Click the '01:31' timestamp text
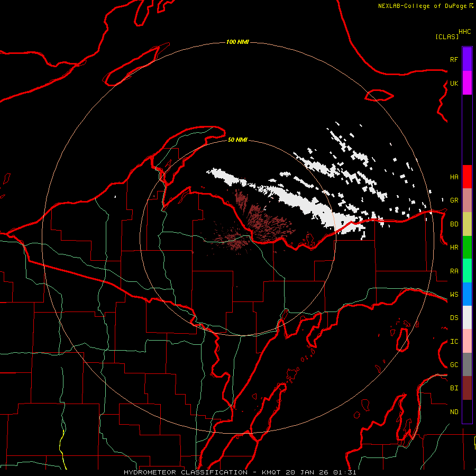 (x=344, y=472)
